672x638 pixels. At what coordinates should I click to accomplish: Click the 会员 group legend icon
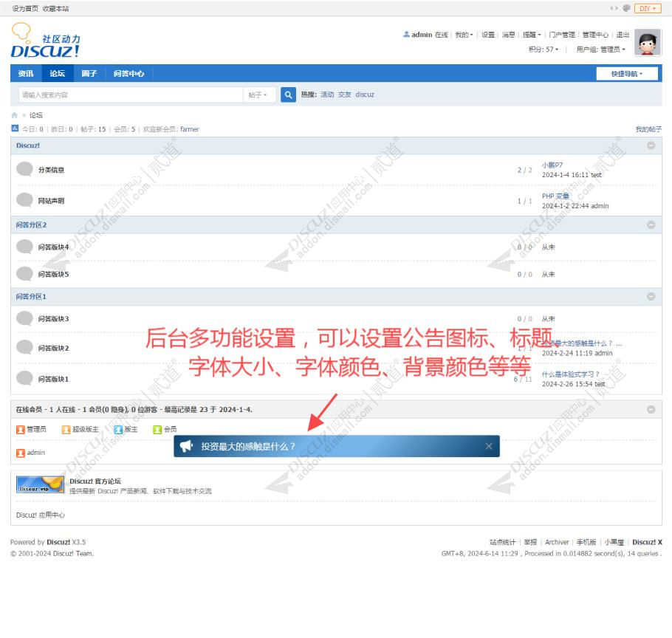point(157,429)
